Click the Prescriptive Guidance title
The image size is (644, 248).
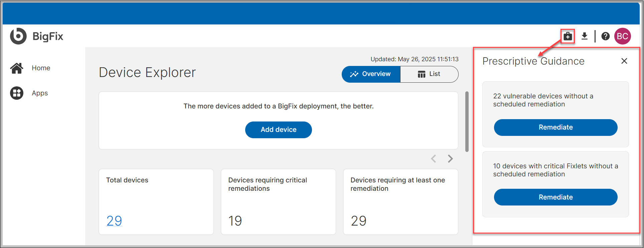pos(533,61)
